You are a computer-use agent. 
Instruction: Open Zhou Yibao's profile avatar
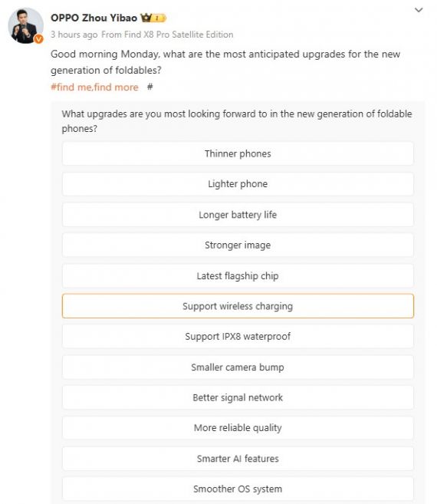(26, 25)
